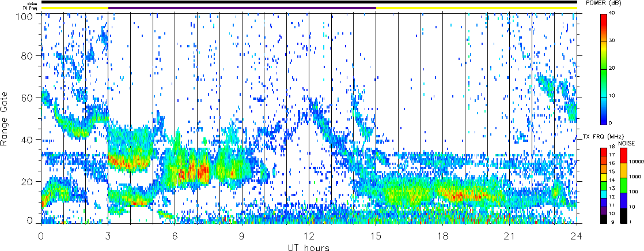Click the black Noise bar above the plot
Viewport: 644px width, 251px height.
point(309,2)
